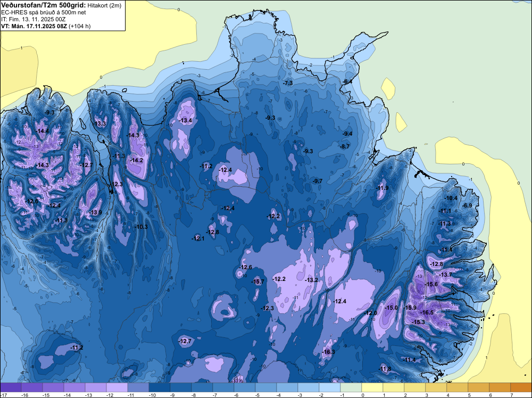The image size is (532, 398).
Task: Click the '-17' legend scale number
Action: (x=4, y=395)
